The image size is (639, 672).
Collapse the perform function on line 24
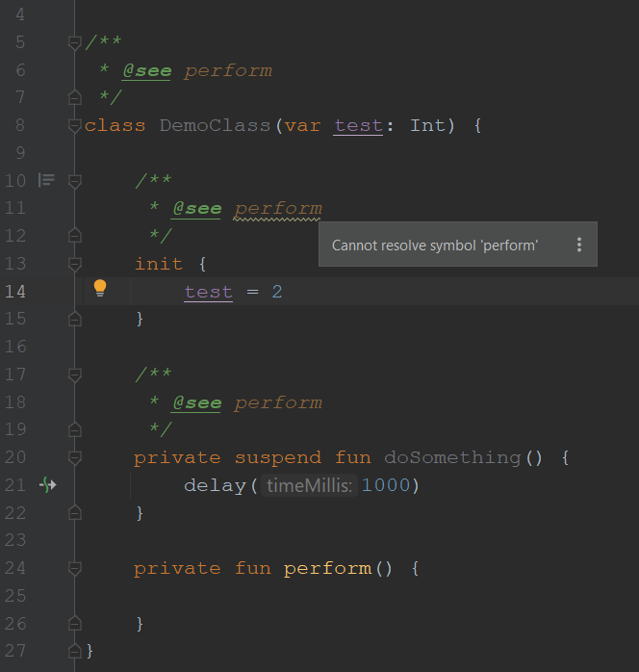tap(75, 568)
